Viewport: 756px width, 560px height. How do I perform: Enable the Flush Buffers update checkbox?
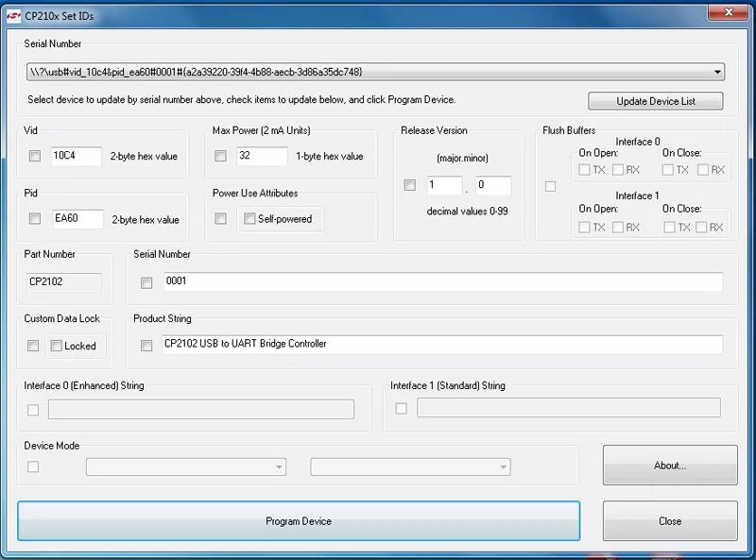coord(550,186)
